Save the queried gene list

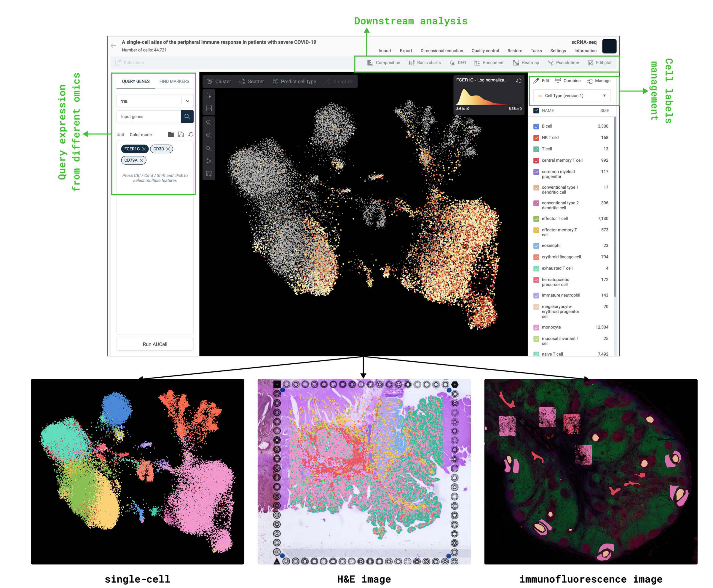(x=181, y=134)
